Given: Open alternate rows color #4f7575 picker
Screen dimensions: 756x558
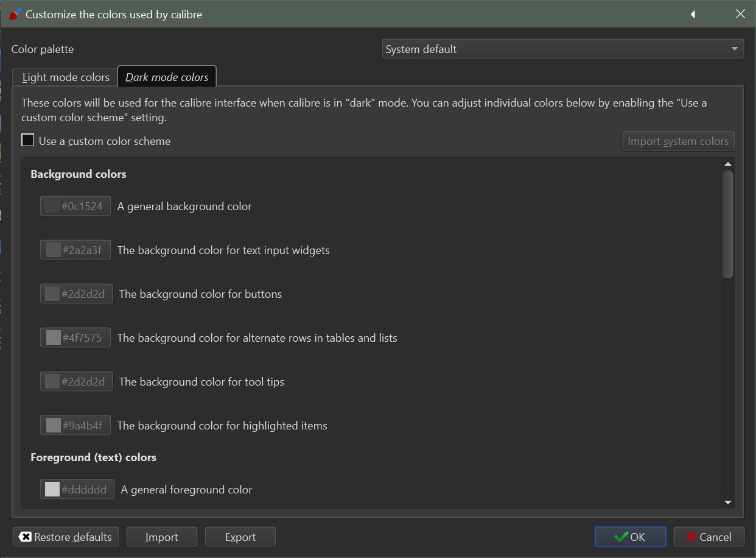Looking at the screenshot, I should pos(75,337).
